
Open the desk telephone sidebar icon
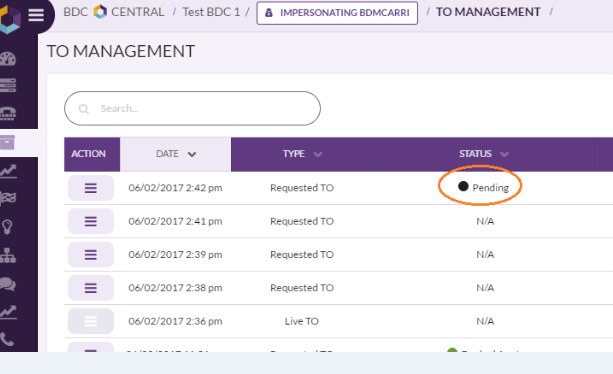coord(8,113)
